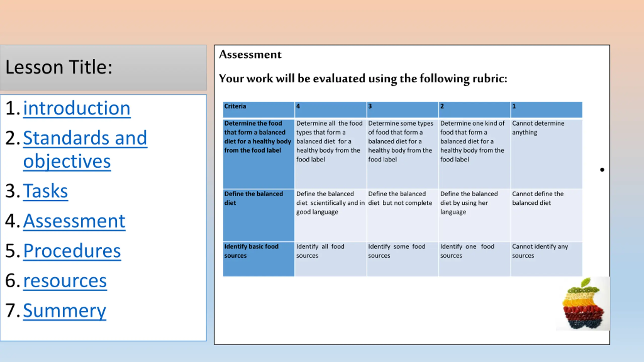Select the column header labeled 1
Image resolution: width=644 pixels, height=362 pixels.
click(x=546, y=110)
